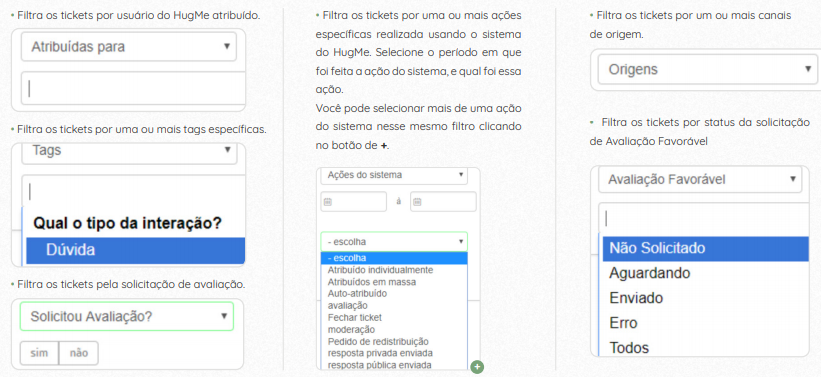Choose 'resposta pública enviada' option
This screenshot has height=377, width=821.
[x=394, y=364]
